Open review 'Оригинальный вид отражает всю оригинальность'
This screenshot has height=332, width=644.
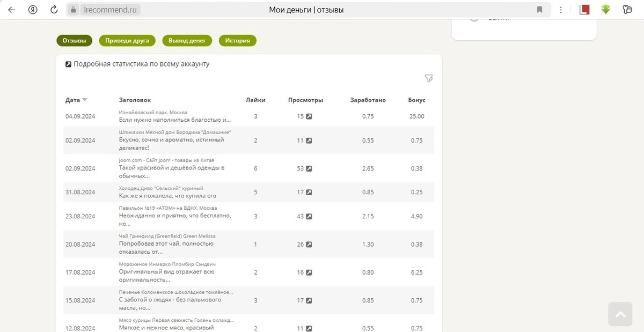[x=167, y=276]
